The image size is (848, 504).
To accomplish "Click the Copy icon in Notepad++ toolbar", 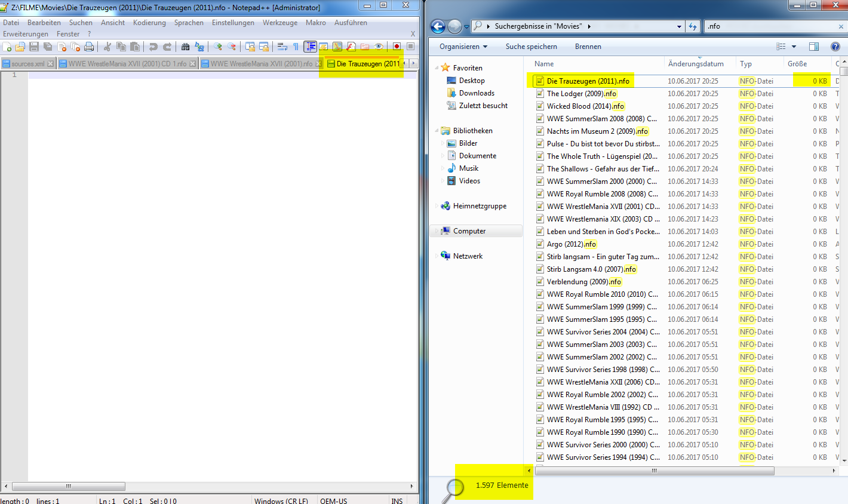I will pos(121,47).
